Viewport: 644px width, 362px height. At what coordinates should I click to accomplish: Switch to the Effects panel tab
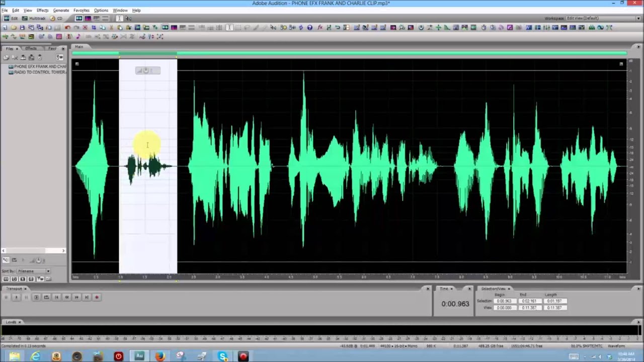[x=31, y=49]
